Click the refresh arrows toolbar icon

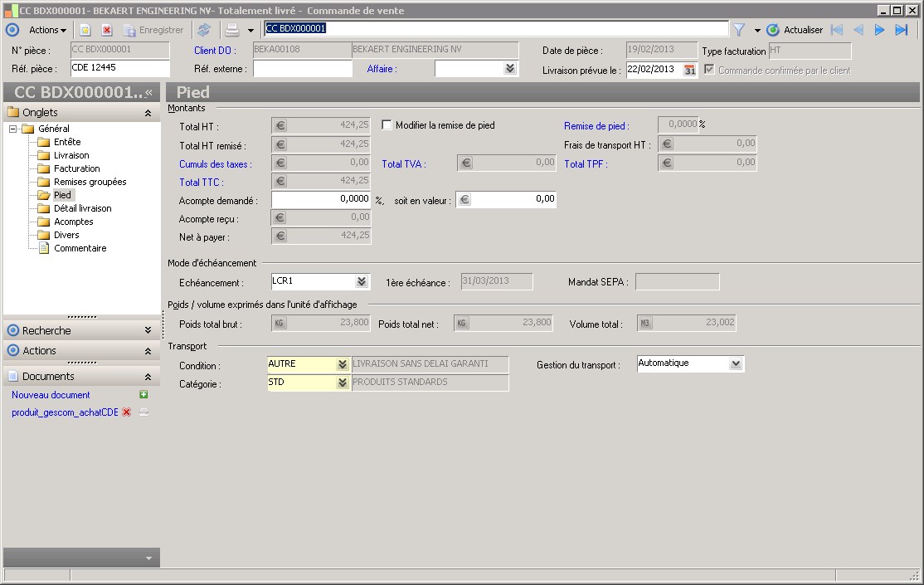tap(203, 30)
